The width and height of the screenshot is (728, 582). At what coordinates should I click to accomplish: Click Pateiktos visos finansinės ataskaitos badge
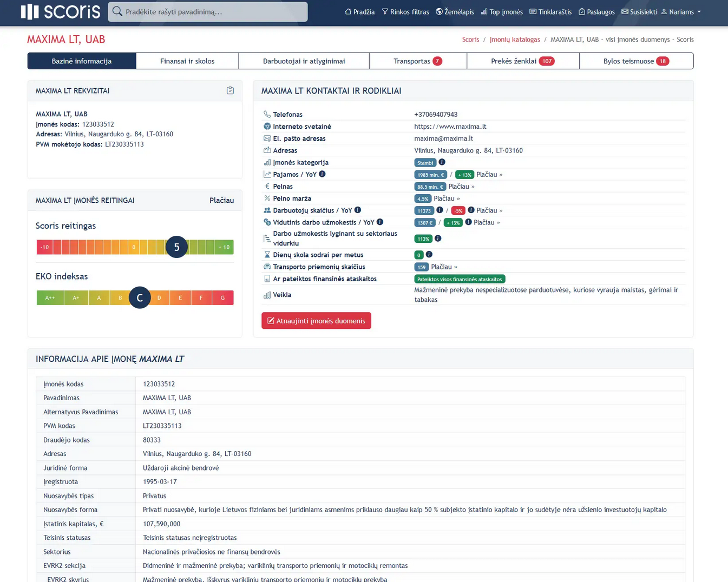tap(460, 279)
